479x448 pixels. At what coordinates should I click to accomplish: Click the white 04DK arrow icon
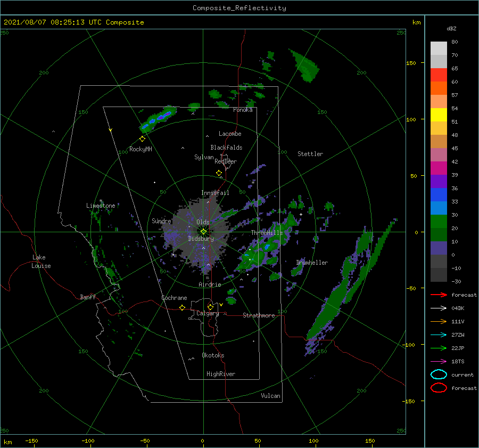coord(439,308)
